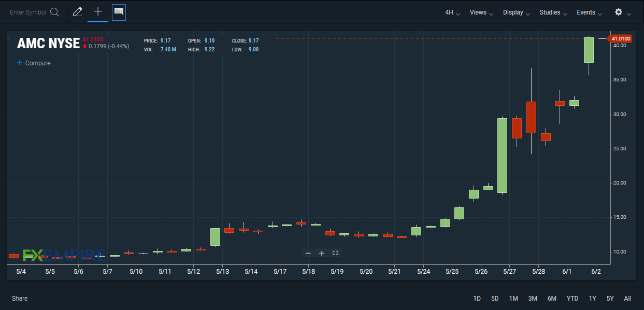644x310 pixels.
Task: Open the gear settings menu
Action: point(619,12)
